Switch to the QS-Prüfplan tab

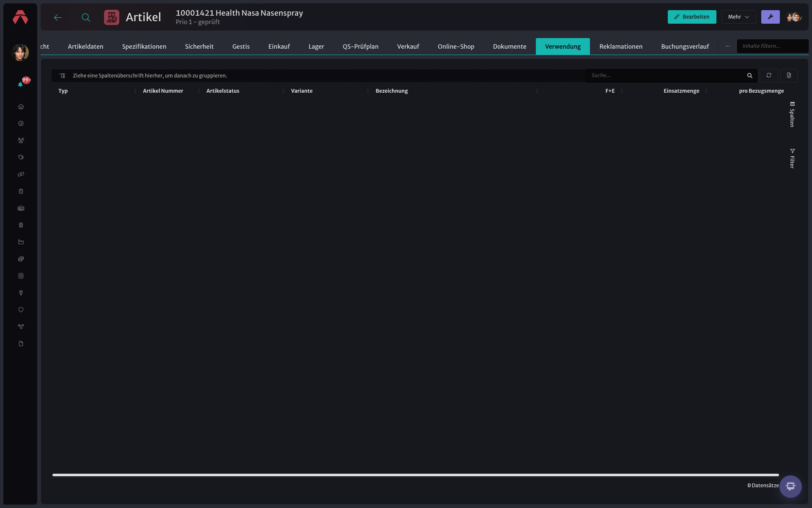361,47
